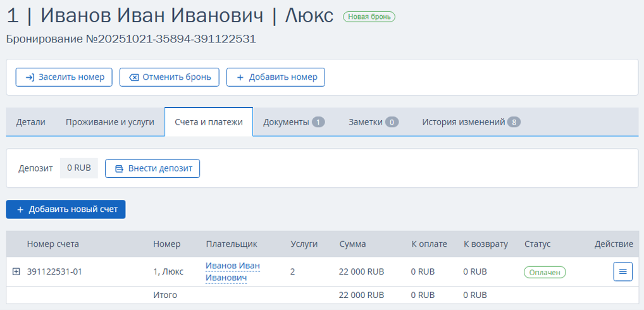Click the Номер счета column header
The height and width of the screenshot is (310, 644).
[53, 244]
